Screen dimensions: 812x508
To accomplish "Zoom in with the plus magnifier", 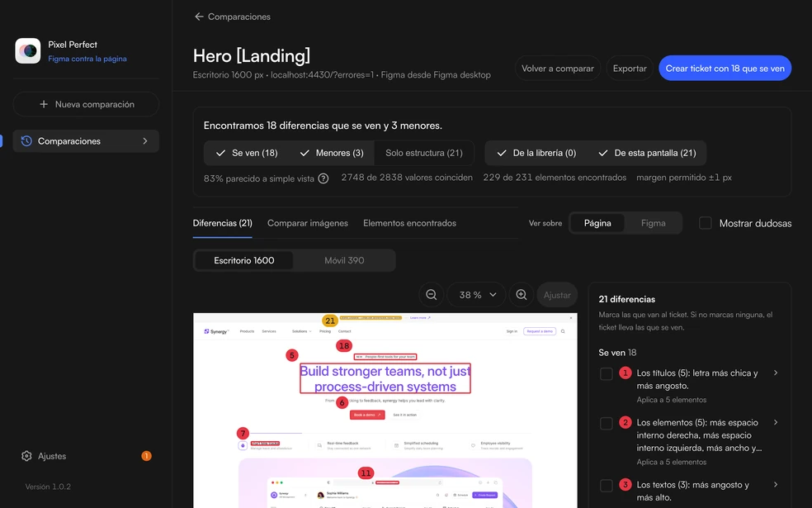I will (x=522, y=295).
